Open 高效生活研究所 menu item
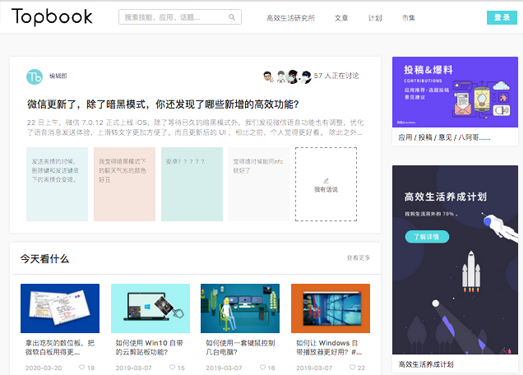This screenshot has width=523, height=375. (290, 18)
